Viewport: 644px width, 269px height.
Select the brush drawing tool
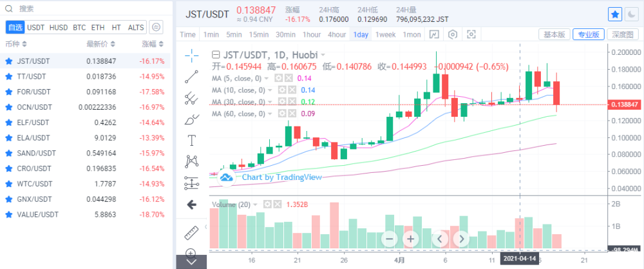191,120
